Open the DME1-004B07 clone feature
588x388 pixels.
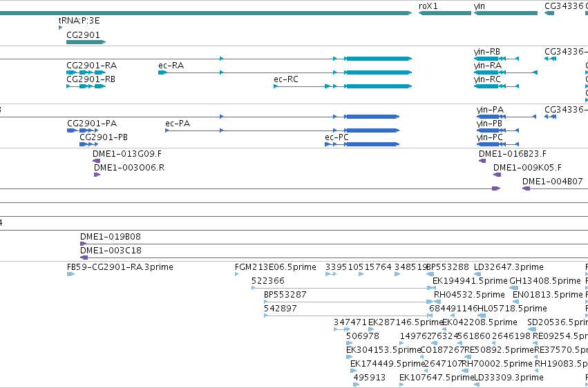(x=555, y=188)
